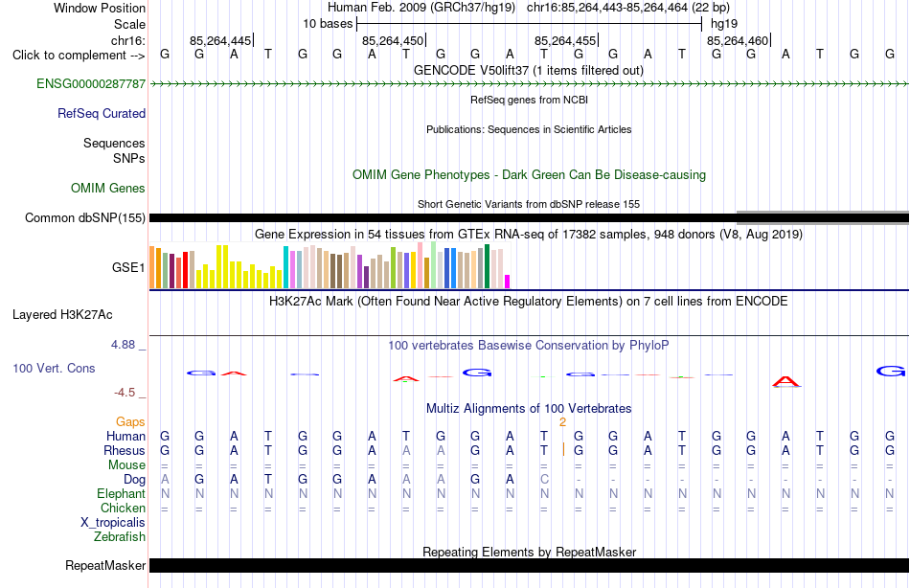910x588 pixels.
Task: Click the orange insertion bar in Rhesus row
Action: tap(563, 450)
